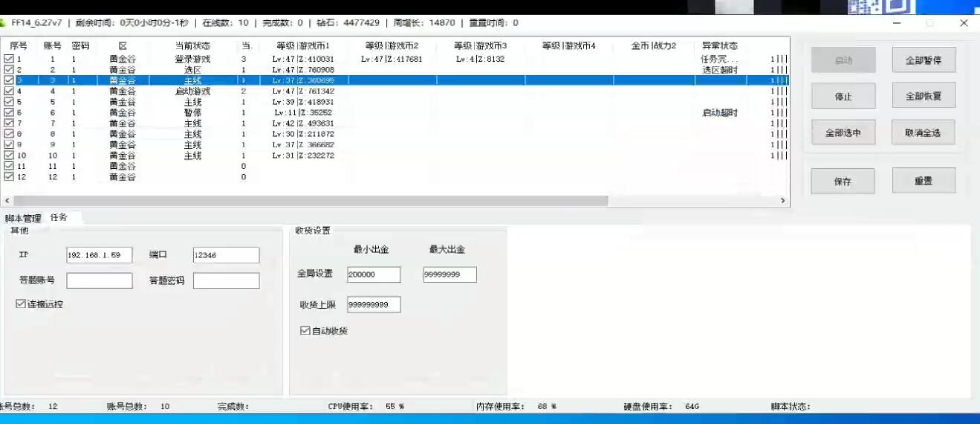980x424 pixels.
Task: Switch to the 脚本管理 tab
Action: click(x=23, y=218)
